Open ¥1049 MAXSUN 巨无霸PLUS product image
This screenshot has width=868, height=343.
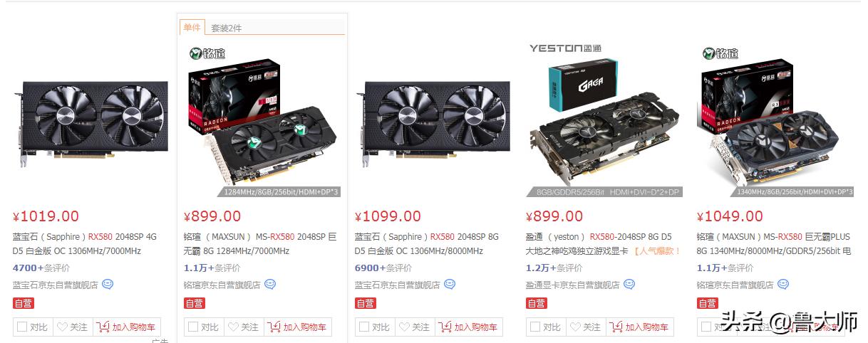pos(775,120)
